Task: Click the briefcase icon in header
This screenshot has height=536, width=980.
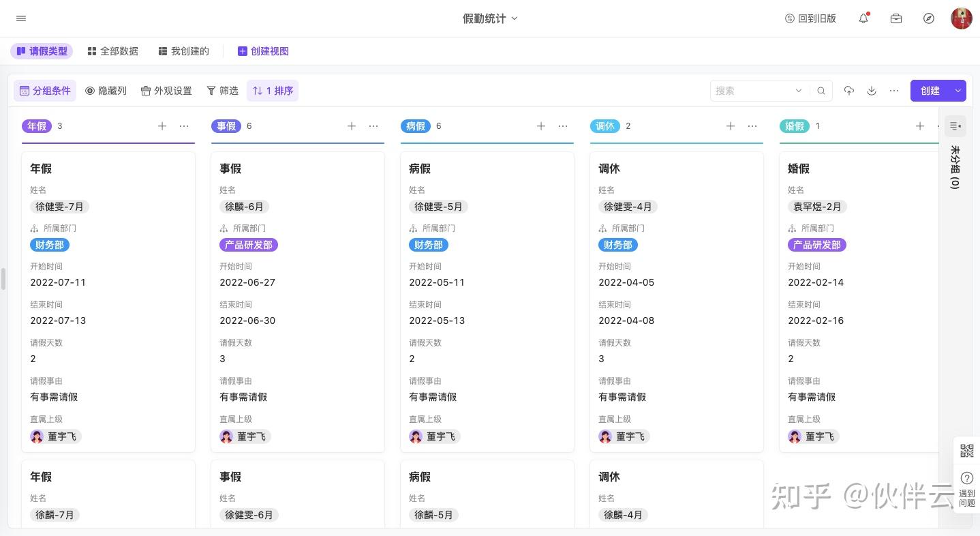Action: click(896, 18)
